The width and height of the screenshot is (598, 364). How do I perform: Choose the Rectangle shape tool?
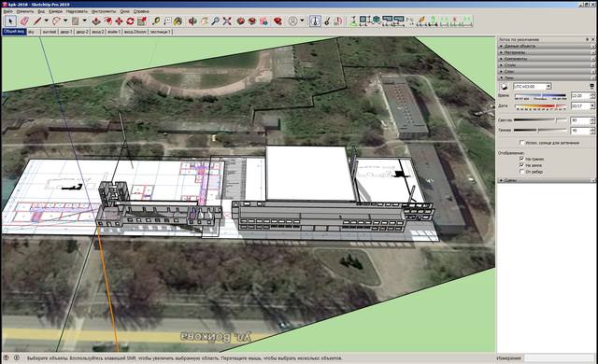pos(75,21)
